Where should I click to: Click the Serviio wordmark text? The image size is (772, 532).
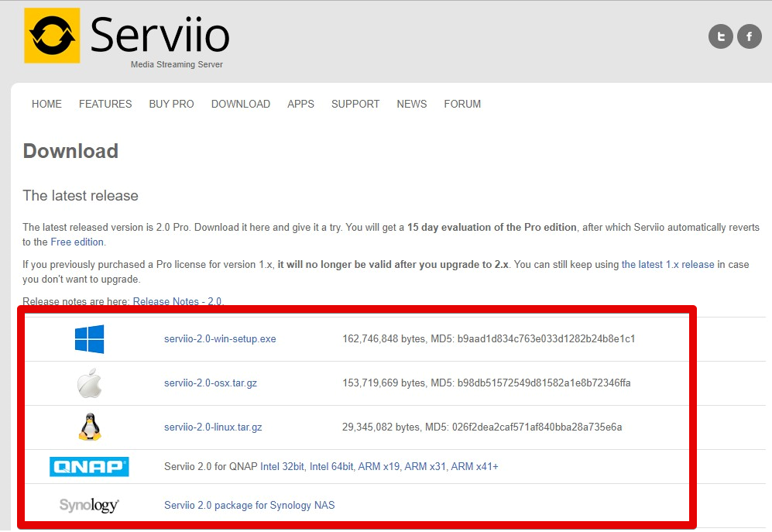click(x=160, y=34)
